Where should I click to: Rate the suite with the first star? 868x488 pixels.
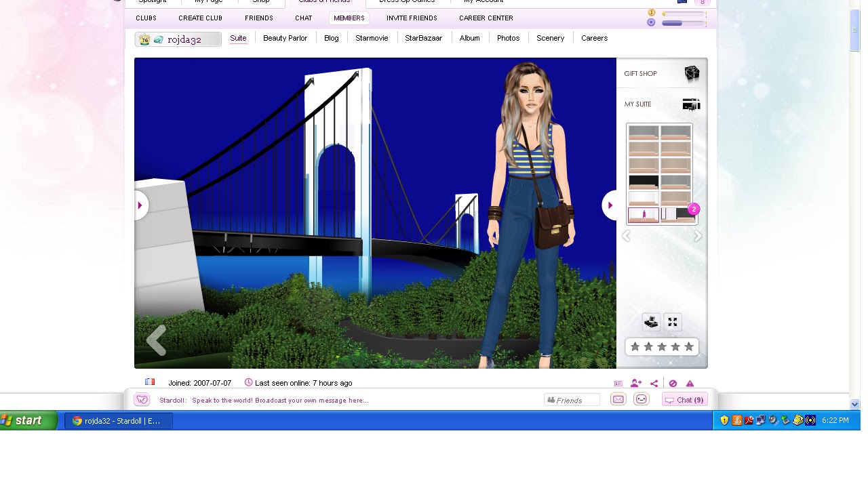[635, 346]
